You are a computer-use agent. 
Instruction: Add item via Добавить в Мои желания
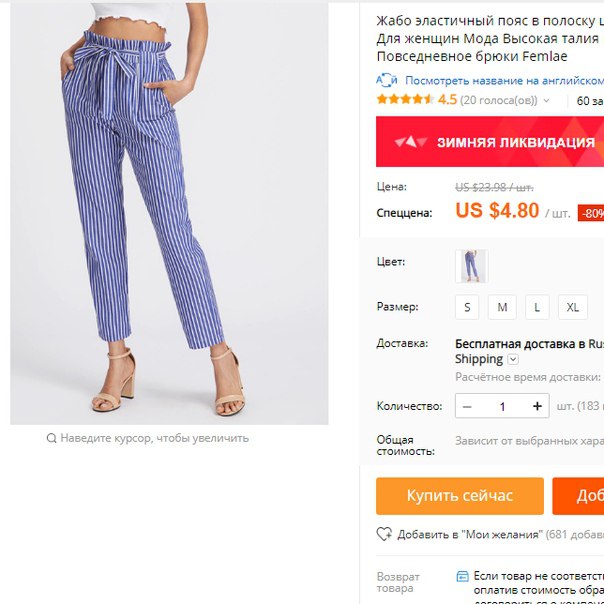click(x=470, y=534)
